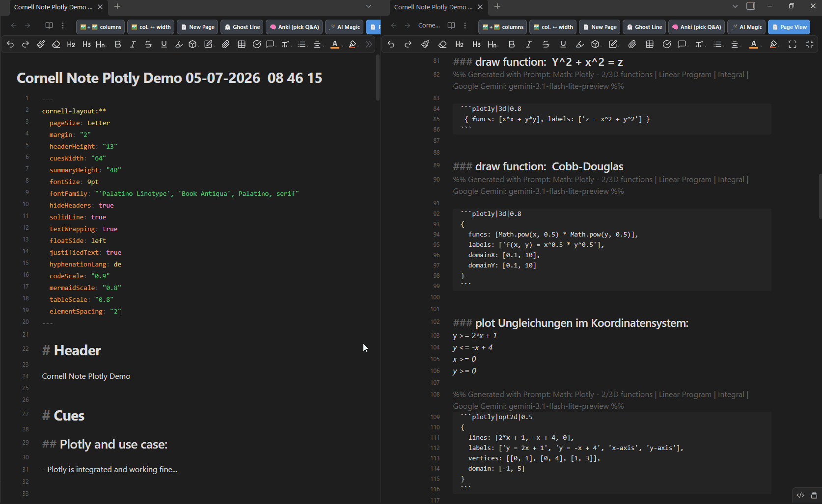
Task: Apply H2 heading in the right pane
Action: [x=460, y=45]
